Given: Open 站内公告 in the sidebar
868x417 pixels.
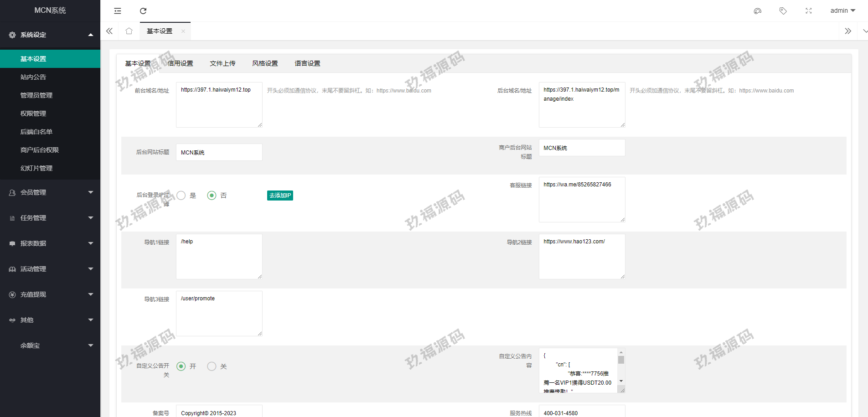Looking at the screenshot, I should tap(33, 77).
